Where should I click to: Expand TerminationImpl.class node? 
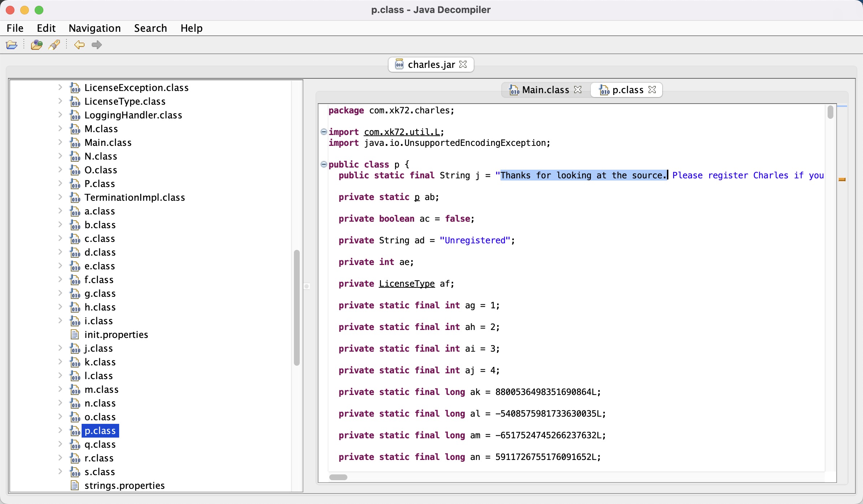click(60, 197)
